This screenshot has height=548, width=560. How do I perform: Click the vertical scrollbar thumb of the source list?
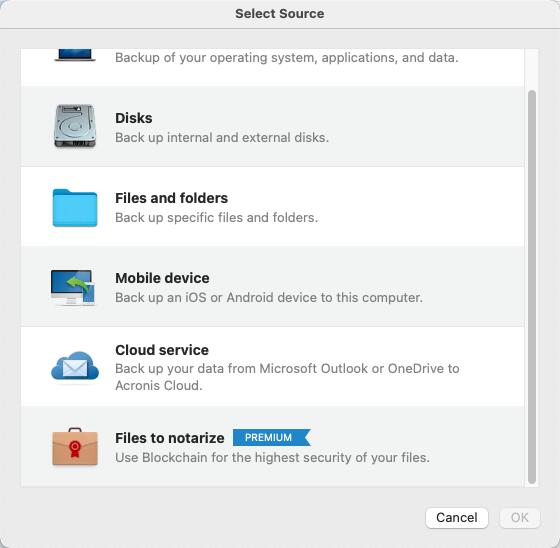[532, 287]
